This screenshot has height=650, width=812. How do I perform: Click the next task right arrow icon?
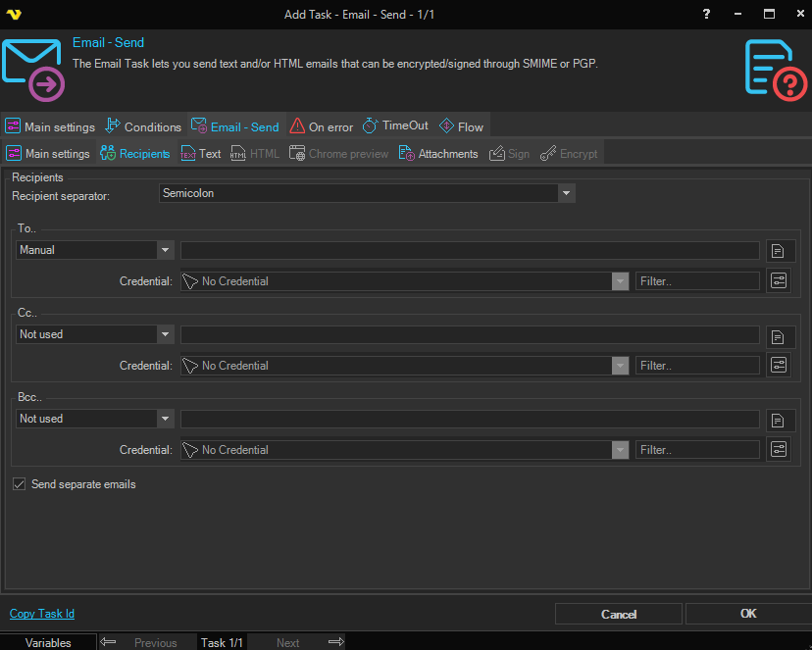coord(335,642)
